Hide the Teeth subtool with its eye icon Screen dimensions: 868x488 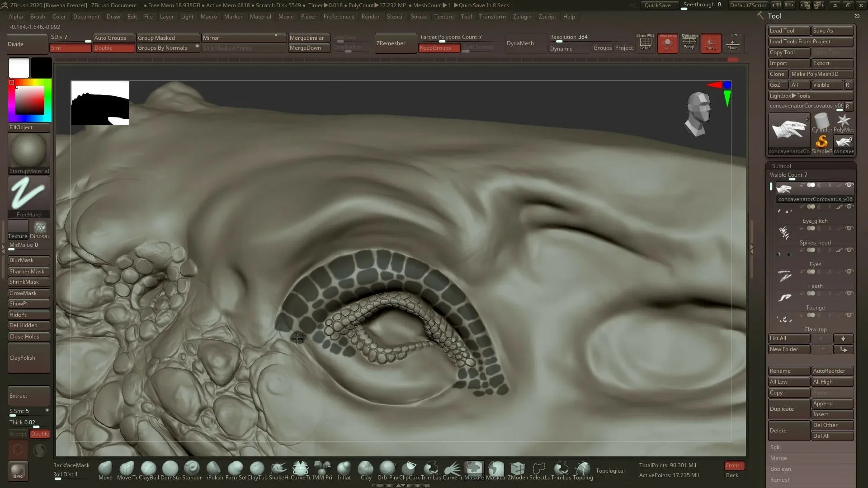(849, 272)
